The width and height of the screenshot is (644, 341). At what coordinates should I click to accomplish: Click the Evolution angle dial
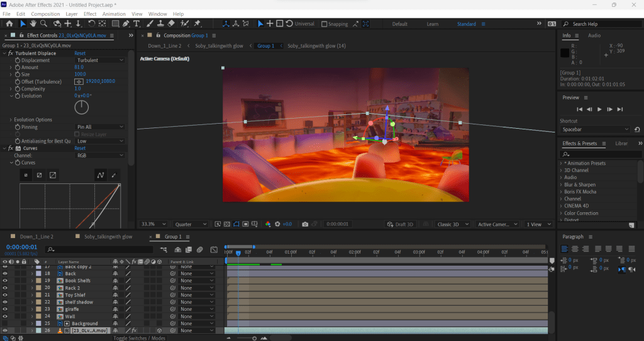(82, 107)
